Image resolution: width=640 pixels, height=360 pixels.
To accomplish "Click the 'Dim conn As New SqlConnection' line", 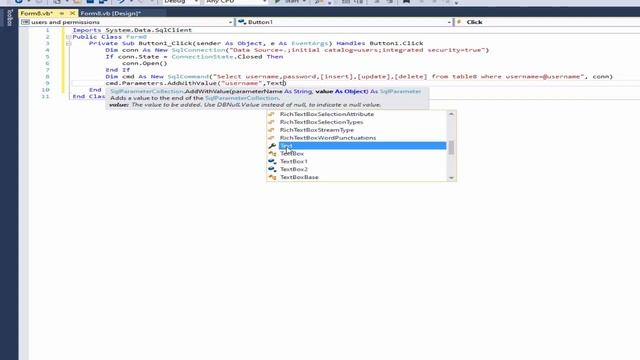I will pyautogui.click(x=297, y=50).
